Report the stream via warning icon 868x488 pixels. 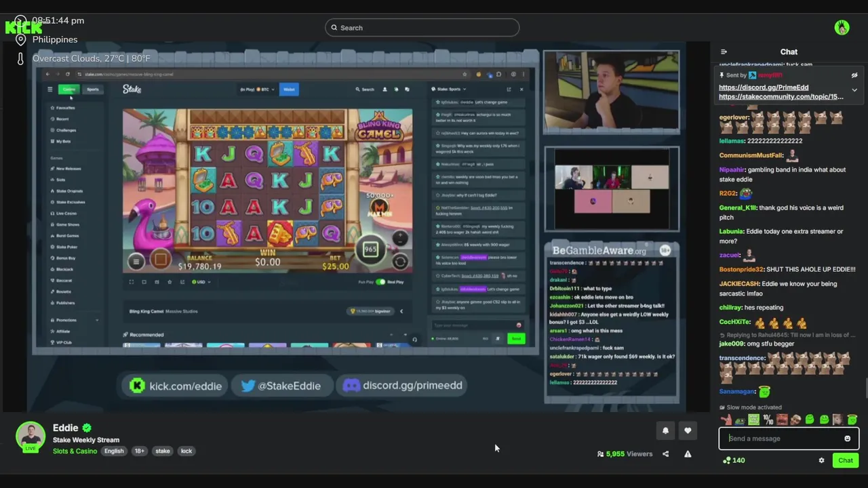coord(688,454)
